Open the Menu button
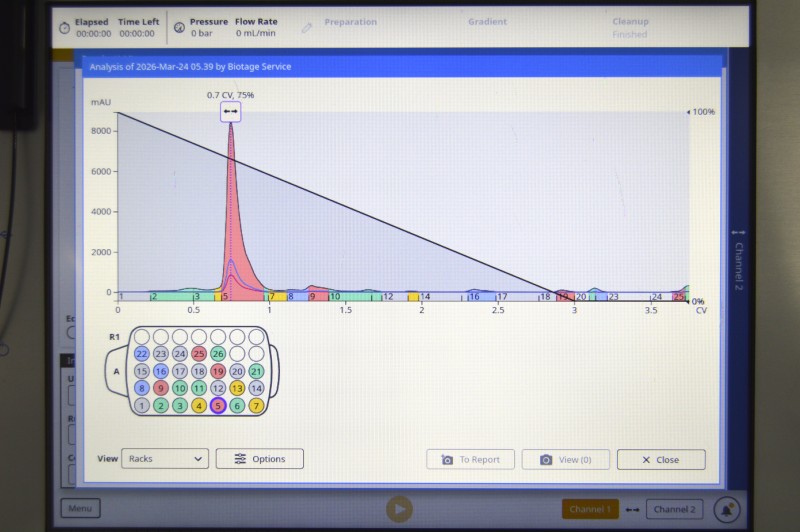Viewport: 800px width, 532px height. coord(80,509)
